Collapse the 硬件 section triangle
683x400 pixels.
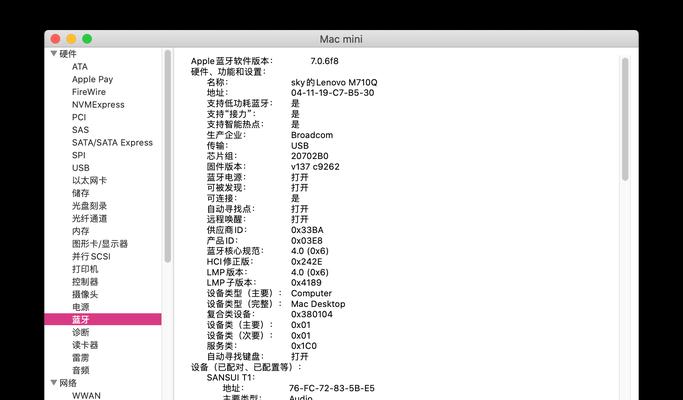click(54, 54)
